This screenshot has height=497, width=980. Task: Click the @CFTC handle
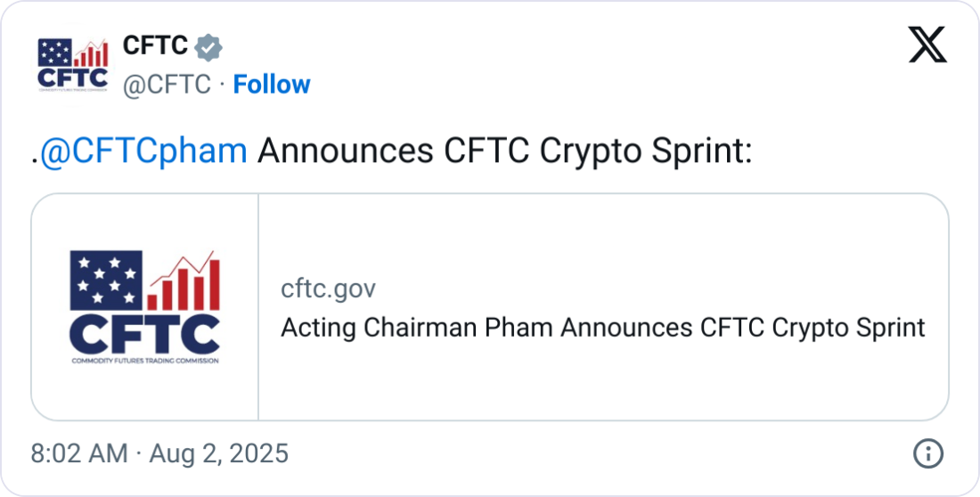167,85
